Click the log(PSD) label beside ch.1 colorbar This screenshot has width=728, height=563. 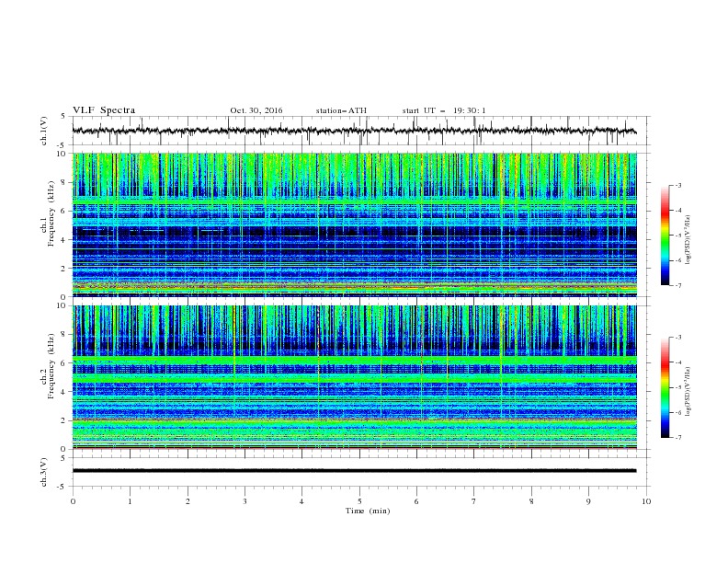coord(688,240)
